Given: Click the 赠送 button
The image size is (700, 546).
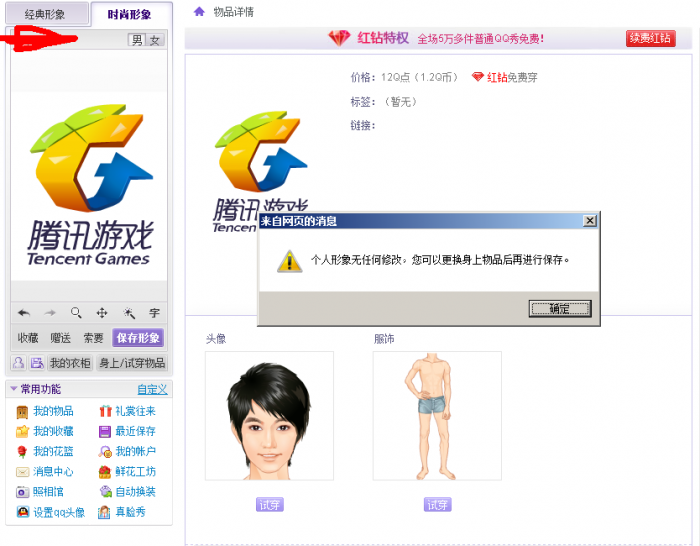Looking at the screenshot, I should coord(60,338).
